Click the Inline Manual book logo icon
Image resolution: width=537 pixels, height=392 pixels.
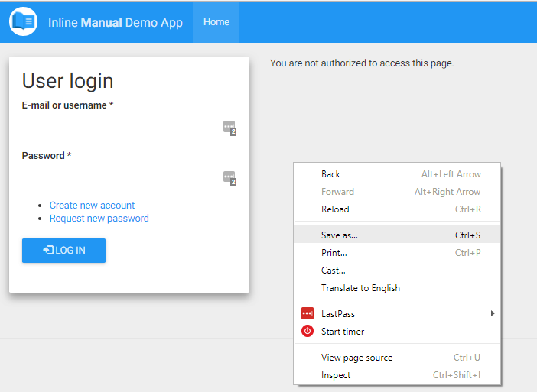[23, 21]
